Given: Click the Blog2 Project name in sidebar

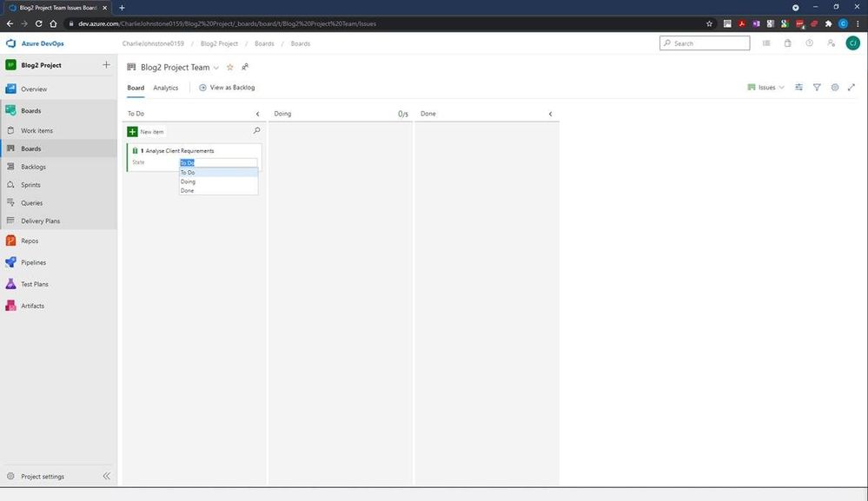Looking at the screenshot, I should (41, 65).
